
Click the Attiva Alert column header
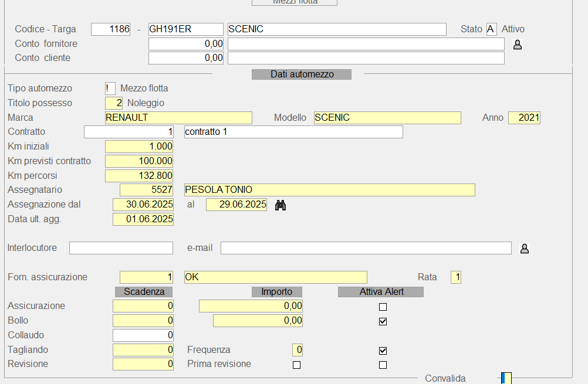pos(380,291)
